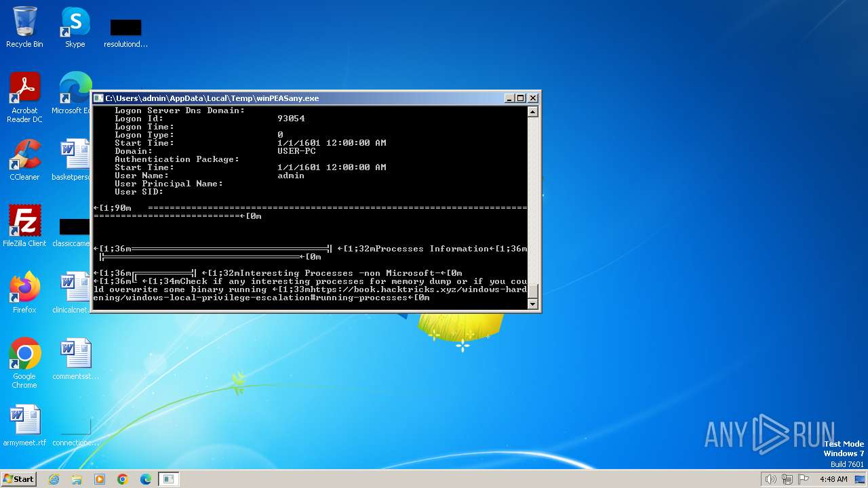Click the 'Logon Server Dns Domain:' line

[180, 110]
